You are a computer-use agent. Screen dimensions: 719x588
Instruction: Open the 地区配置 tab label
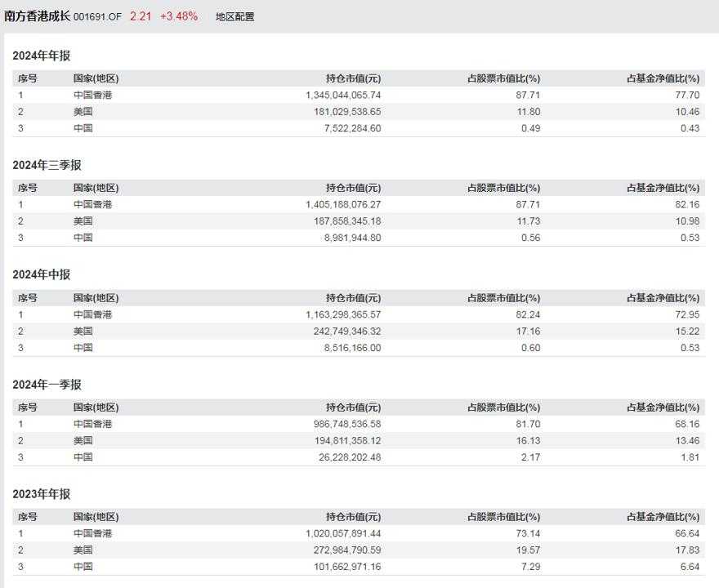[234, 17]
